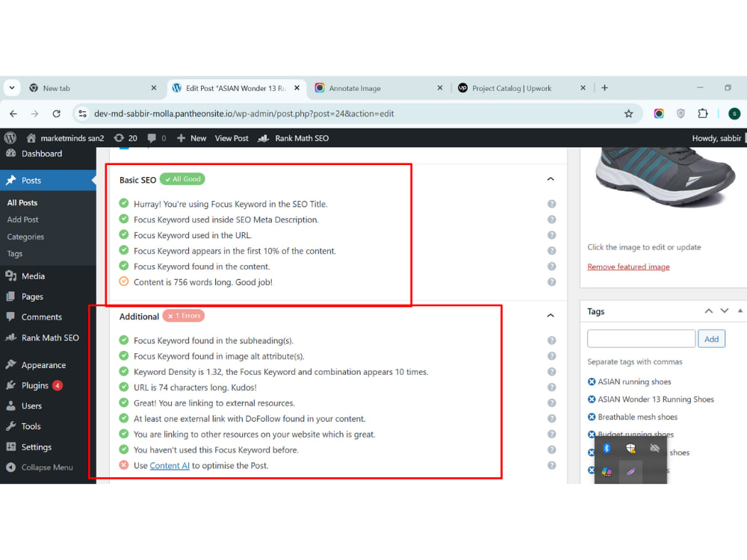The height and width of the screenshot is (560, 747).
Task: Open the site information icon in address bar
Action: coord(82,113)
